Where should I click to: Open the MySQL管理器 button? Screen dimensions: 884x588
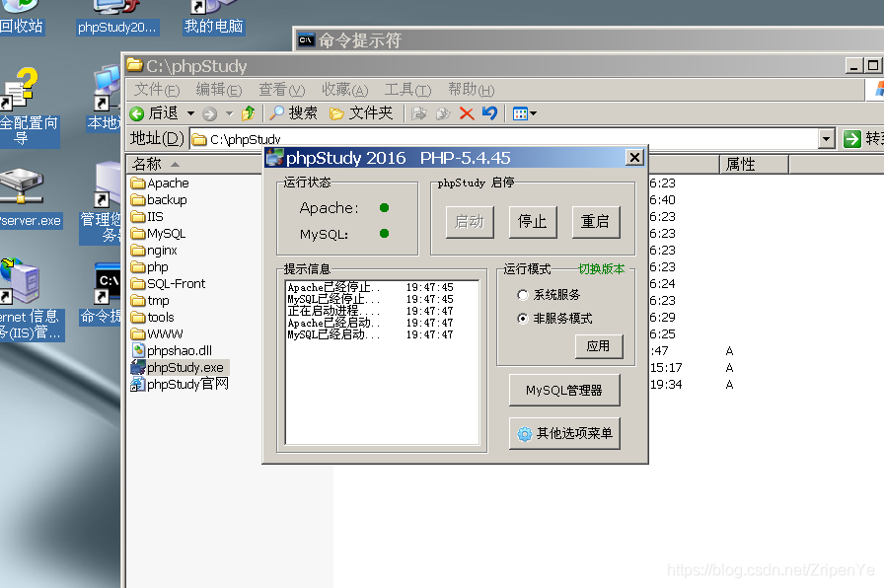tap(564, 390)
